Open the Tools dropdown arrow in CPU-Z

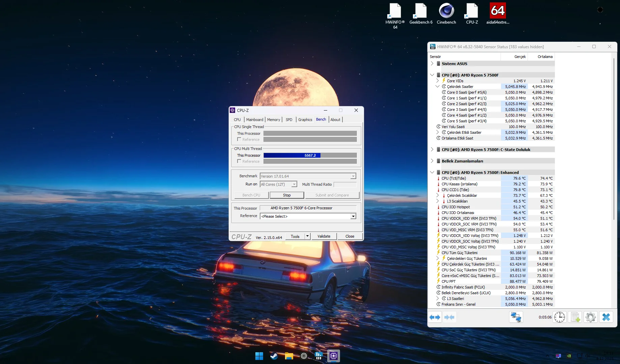point(307,236)
